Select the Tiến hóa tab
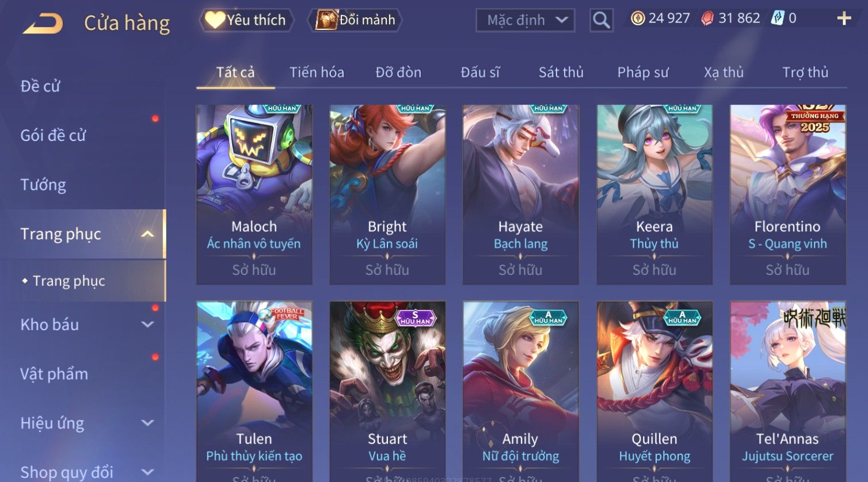This screenshot has height=482, width=868. coord(317,72)
